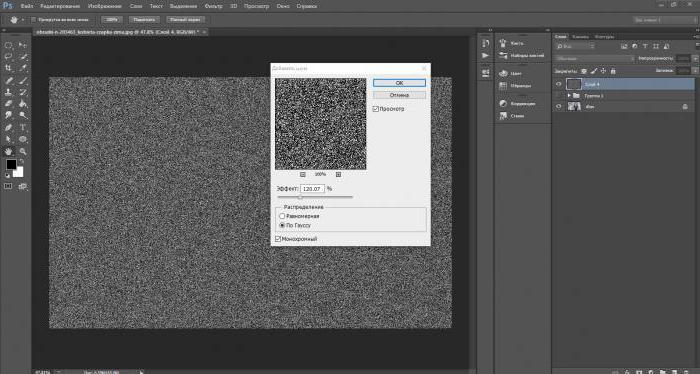Select the Brush tool
This screenshot has width=700, height=374.
tap(23, 80)
